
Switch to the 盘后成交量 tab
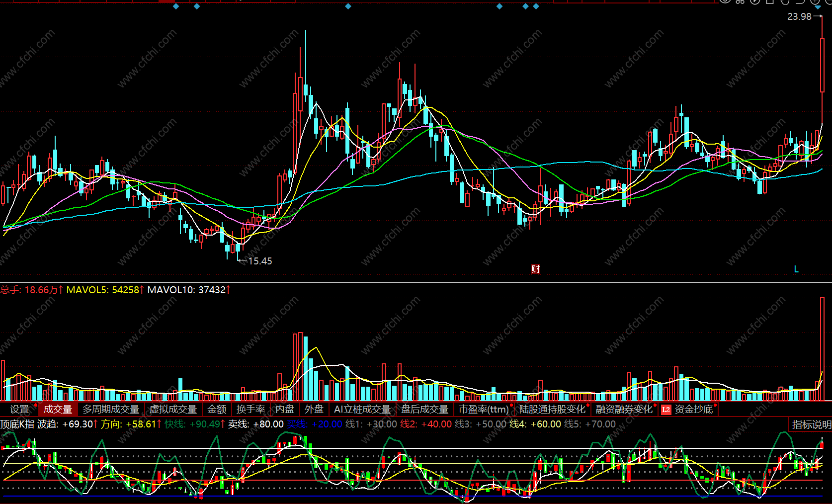point(425,409)
